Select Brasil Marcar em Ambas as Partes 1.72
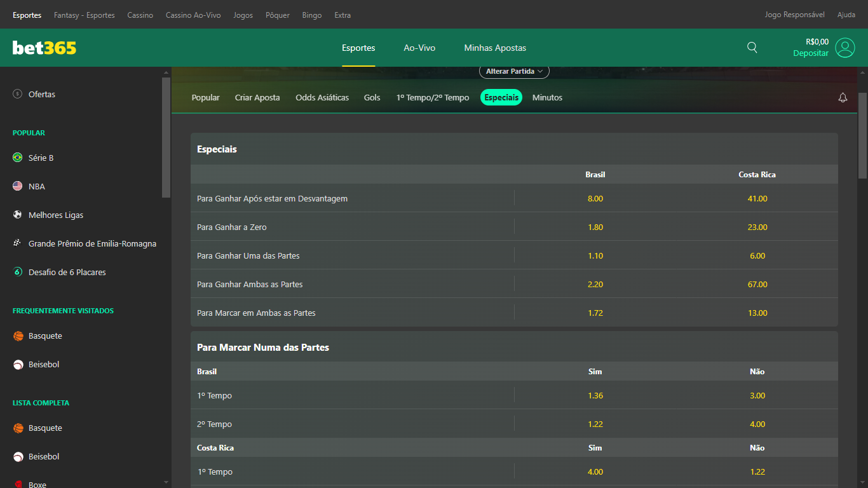Viewport: 868px width, 488px height. click(x=595, y=313)
